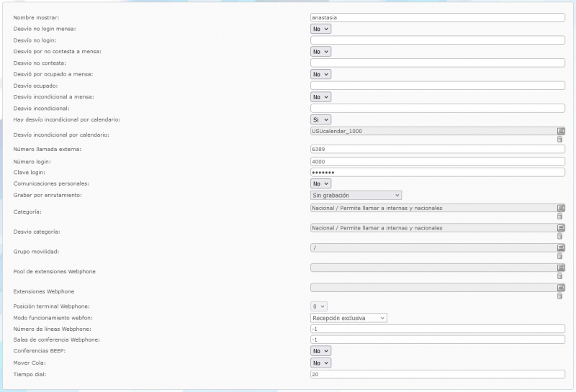Image resolution: width=576 pixels, height=392 pixels.
Task: Open the Mover Cola Yes/No selector
Action: point(320,363)
